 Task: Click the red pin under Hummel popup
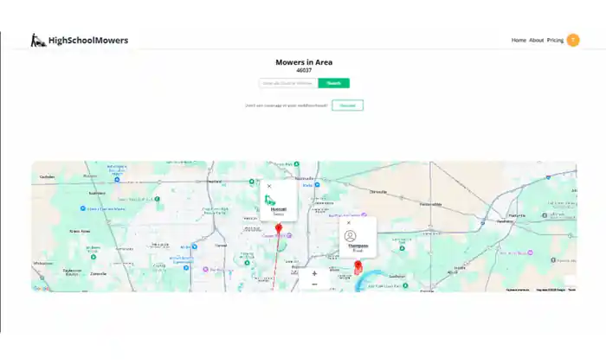coord(278,228)
